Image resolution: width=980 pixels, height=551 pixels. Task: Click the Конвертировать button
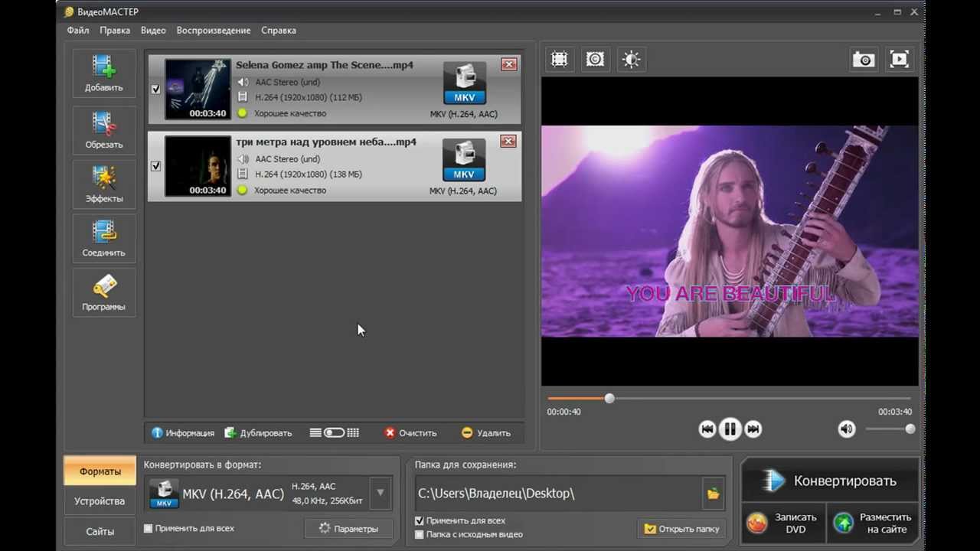tap(830, 481)
